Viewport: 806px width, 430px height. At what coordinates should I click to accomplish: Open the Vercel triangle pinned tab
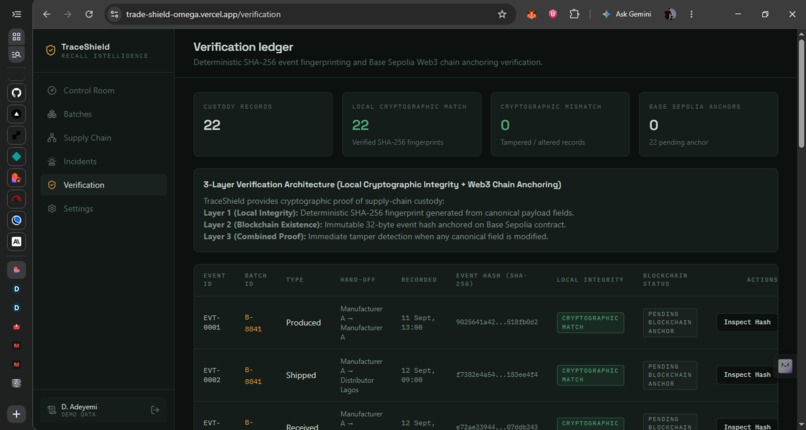(x=16, y=114)
